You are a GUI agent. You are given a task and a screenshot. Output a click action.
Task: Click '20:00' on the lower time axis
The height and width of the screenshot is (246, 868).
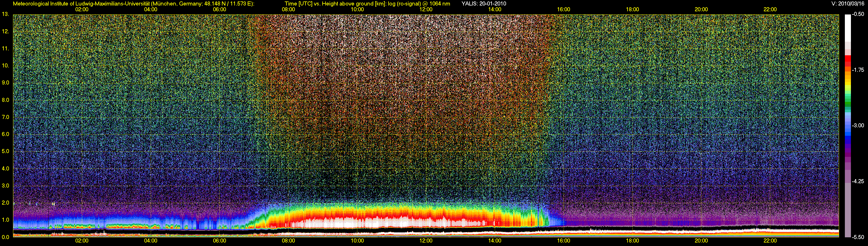tap(701, 241)
